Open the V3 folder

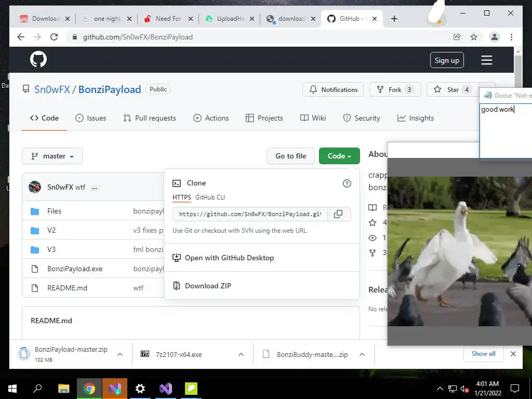tap(51, 250)
